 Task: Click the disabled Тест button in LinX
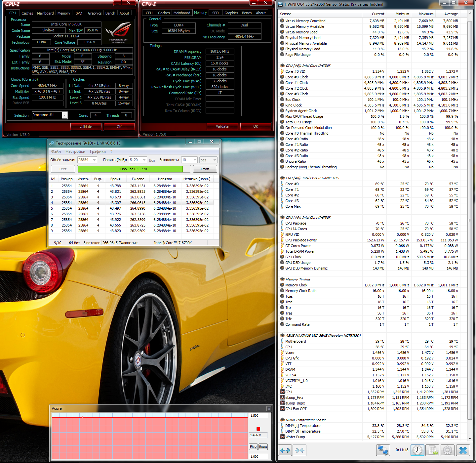(62, 169)
